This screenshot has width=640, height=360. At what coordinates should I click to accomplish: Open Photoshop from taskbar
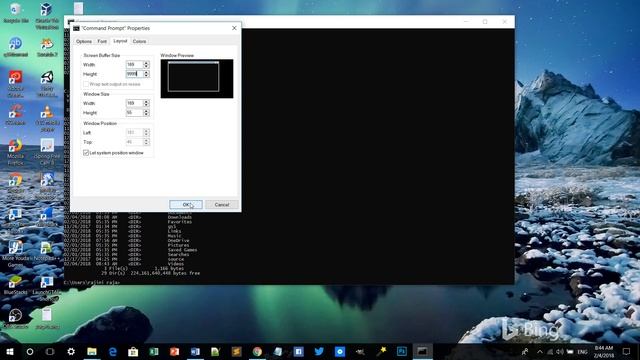coord(402,351)
